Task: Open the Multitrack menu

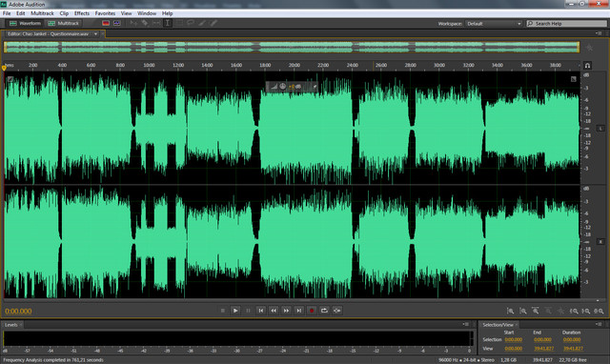Action: pyautogui.click(x=42, y=13)
